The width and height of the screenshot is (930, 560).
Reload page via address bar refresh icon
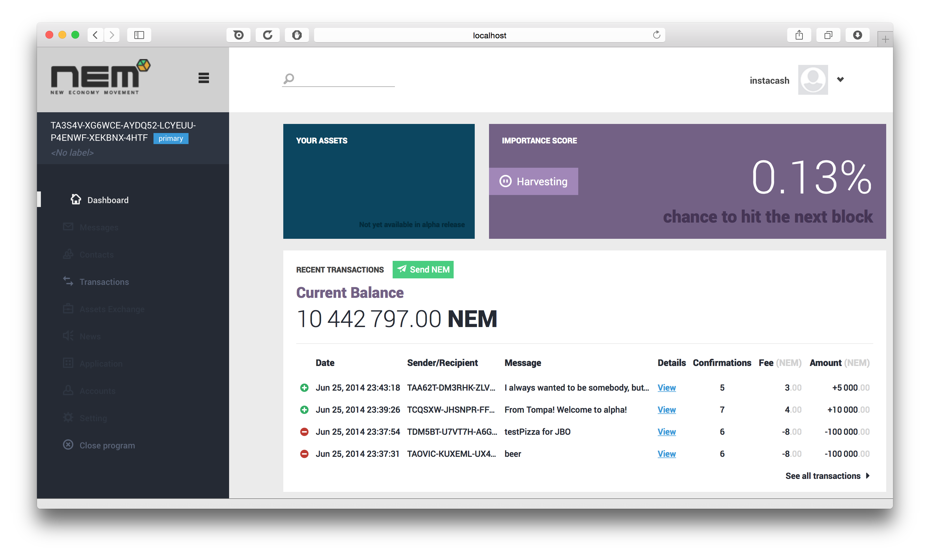pos(656,35)
